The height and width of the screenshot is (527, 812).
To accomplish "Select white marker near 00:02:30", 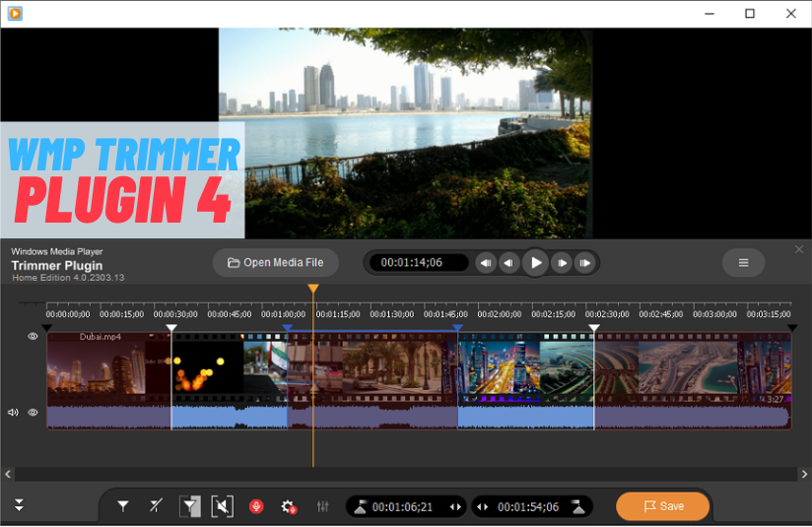I will [594, 328].
